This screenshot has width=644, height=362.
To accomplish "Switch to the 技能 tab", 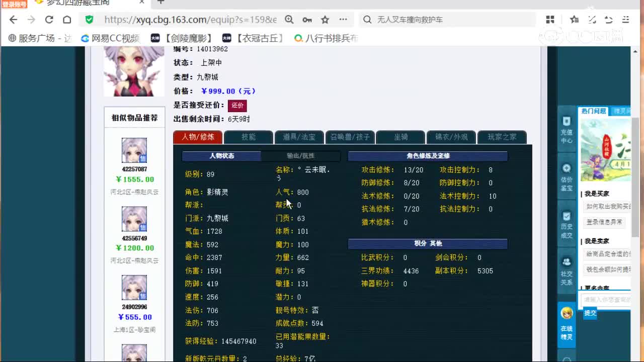I will tap(249, 137).
